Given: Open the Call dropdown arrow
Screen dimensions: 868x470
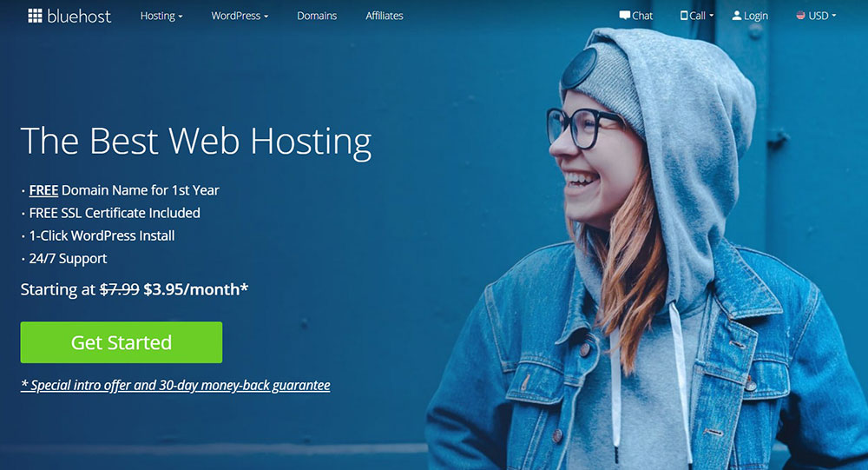Looking at the screenshot, I should 712,17.
